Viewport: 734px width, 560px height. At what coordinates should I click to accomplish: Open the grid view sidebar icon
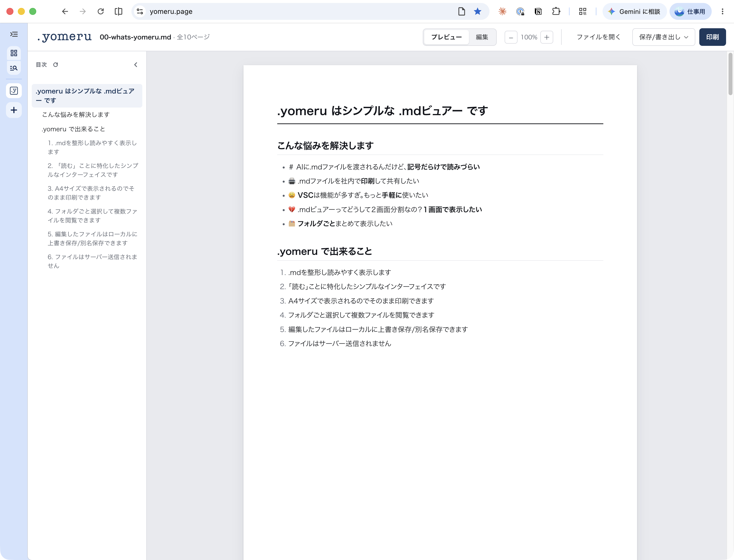coord(14,53)
